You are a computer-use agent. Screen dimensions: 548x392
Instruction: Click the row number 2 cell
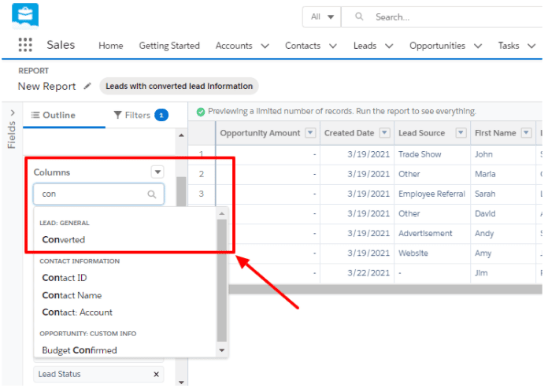(x=202, y=174)
